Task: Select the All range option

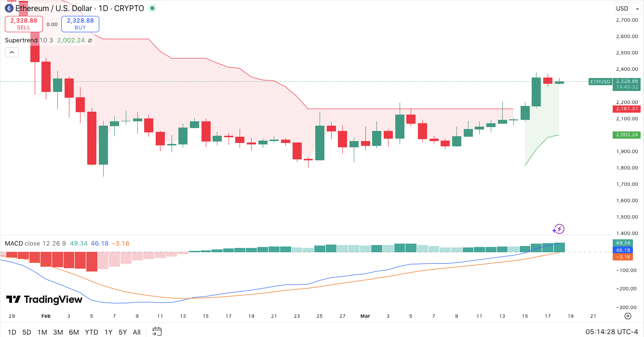Action: coord(136,332)
